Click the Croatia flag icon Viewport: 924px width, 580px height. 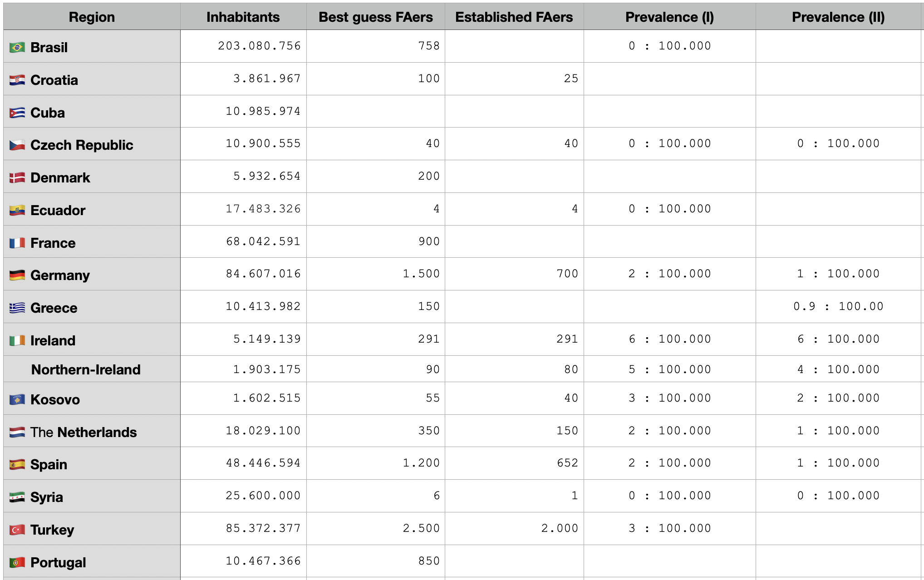tap(17, 80)
